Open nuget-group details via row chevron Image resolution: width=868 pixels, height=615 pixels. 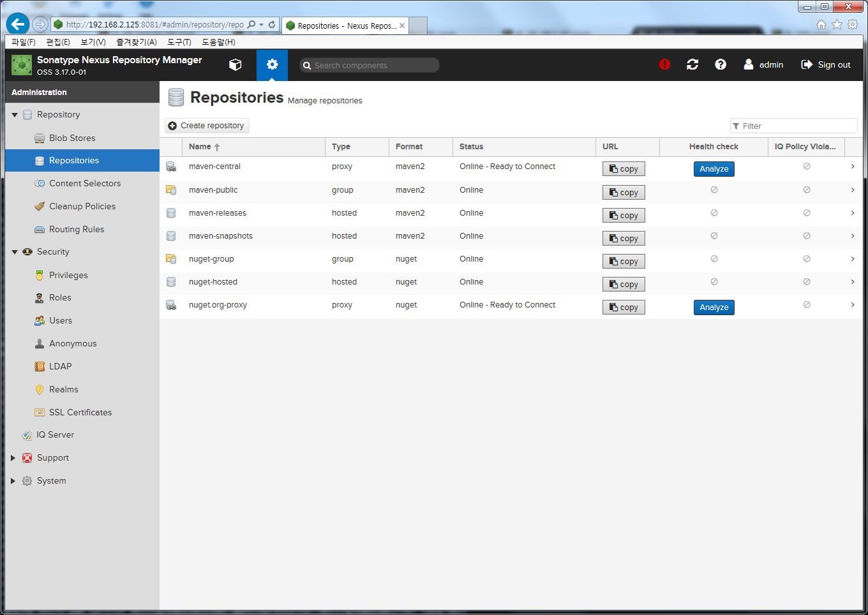click(853, 258)
